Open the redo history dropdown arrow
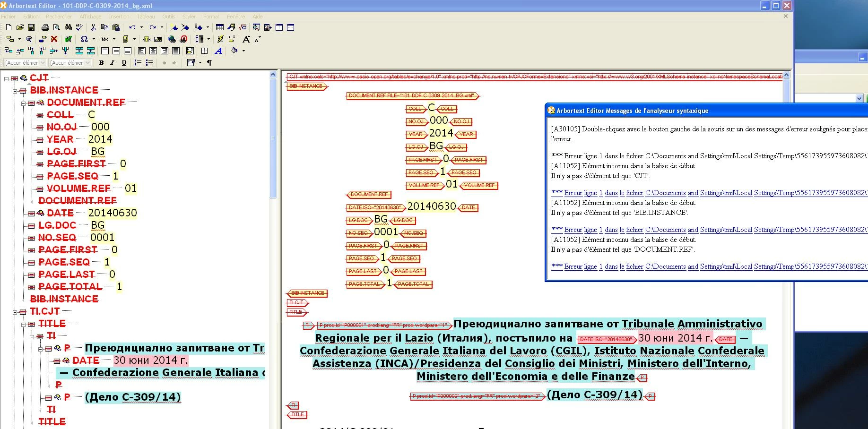868x429 pixels. pos(162,27)
